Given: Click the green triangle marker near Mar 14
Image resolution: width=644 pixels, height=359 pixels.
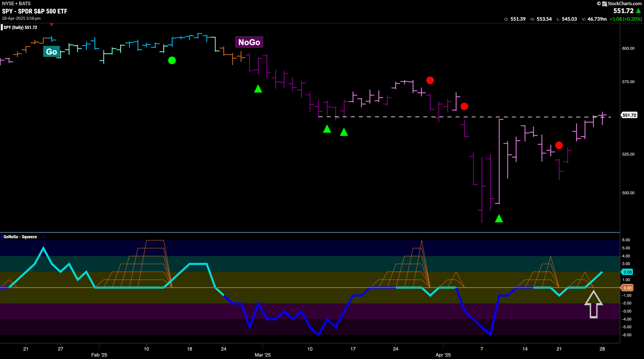Looking at the screenshot, I should [344, 132].
